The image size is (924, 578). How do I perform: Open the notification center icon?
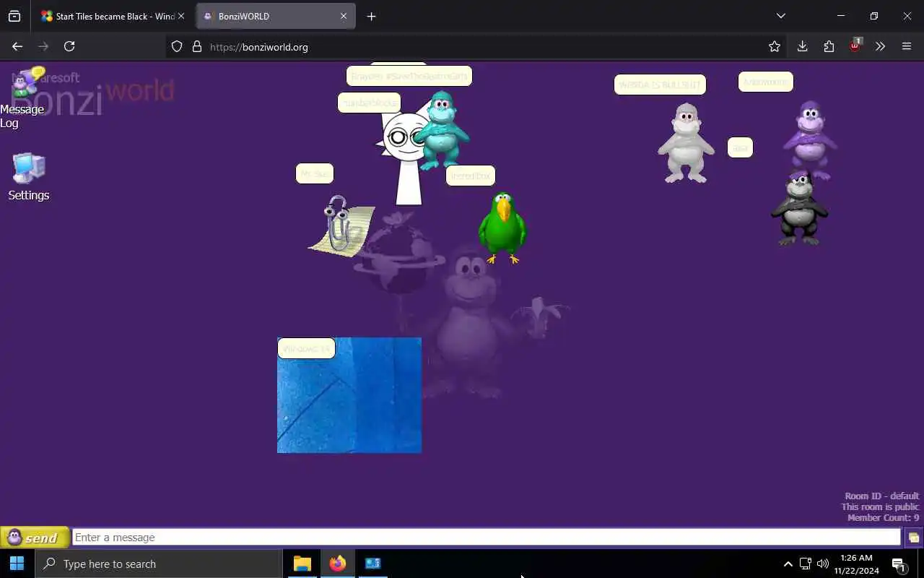899,564
